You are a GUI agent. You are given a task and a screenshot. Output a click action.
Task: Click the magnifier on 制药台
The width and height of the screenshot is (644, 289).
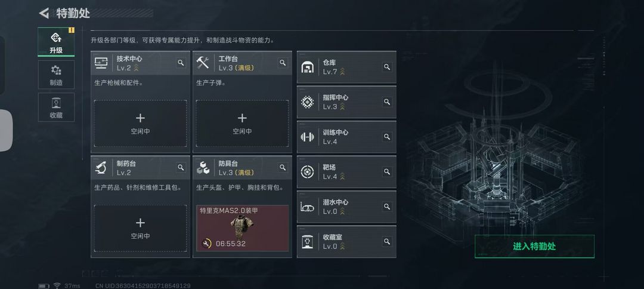(181, 167)
